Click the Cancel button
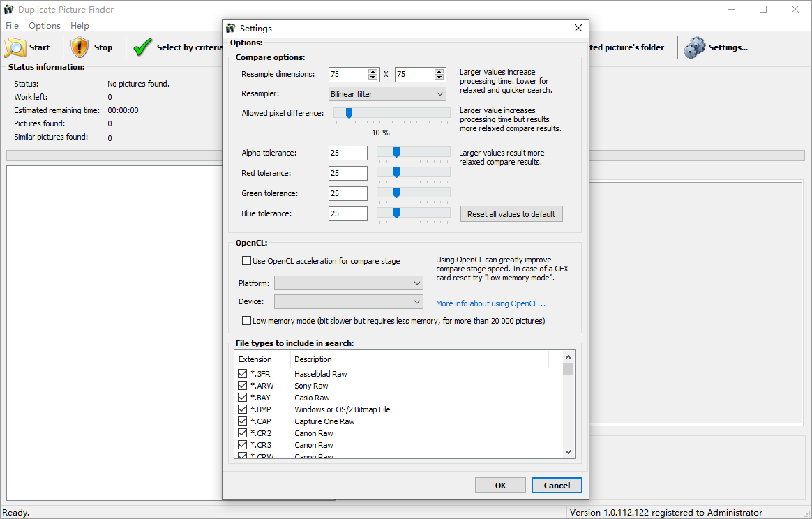This screenshot has height=519, width=812. tap(557, 486)
